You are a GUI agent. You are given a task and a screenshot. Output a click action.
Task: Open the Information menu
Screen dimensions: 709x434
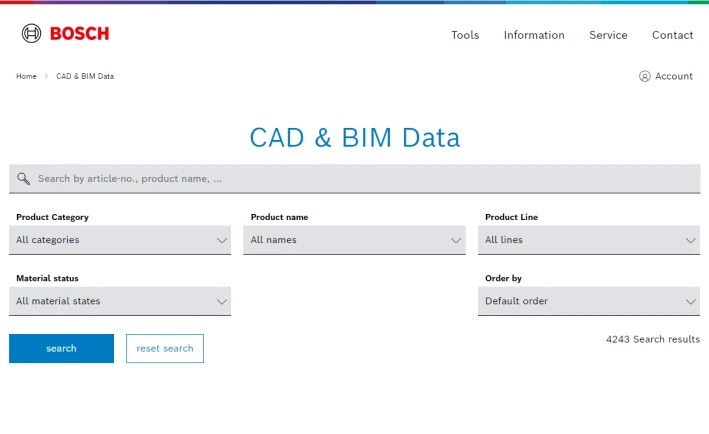coord(534,35)
